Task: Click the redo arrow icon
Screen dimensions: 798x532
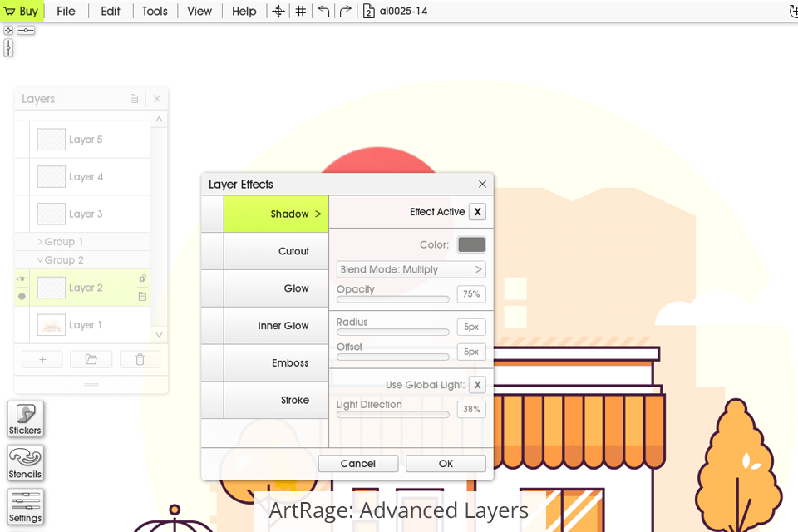Action: click(x=346, y=11)
